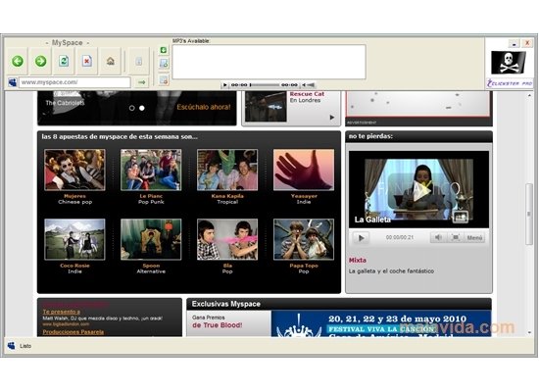Image resolution: width=539 pixels, height=392 pixels.
Task: Play the MP3 in toolbar player
Action: pyautogui.click(x=225, y=85)
